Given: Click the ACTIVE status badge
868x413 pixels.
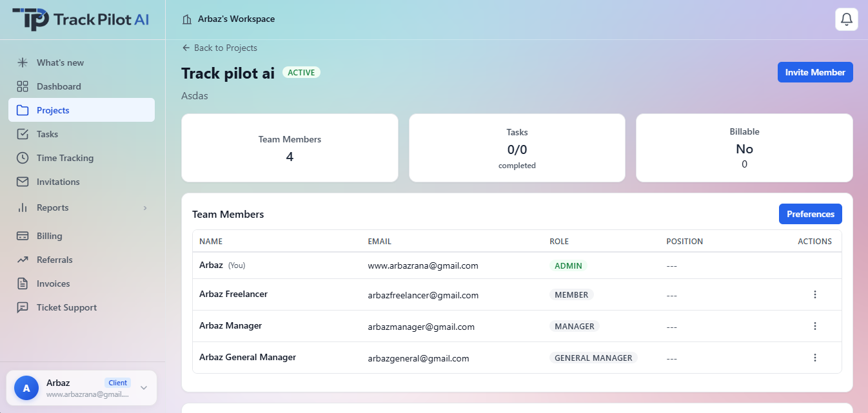Looking at the screenshot, I should 302,73.
